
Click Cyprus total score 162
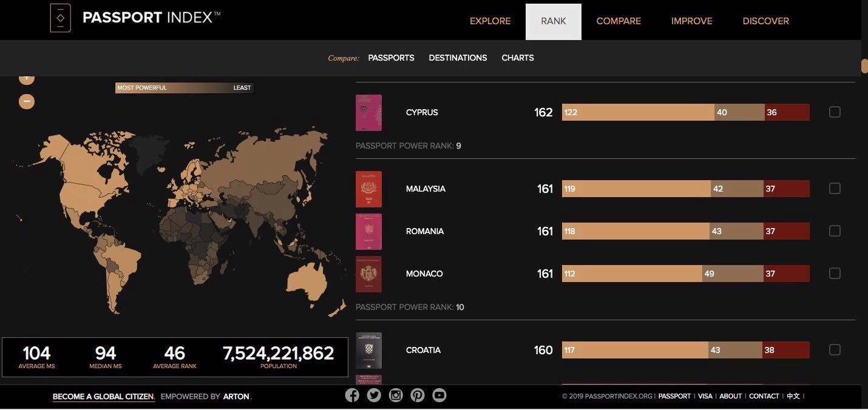(x=543, y=112)
